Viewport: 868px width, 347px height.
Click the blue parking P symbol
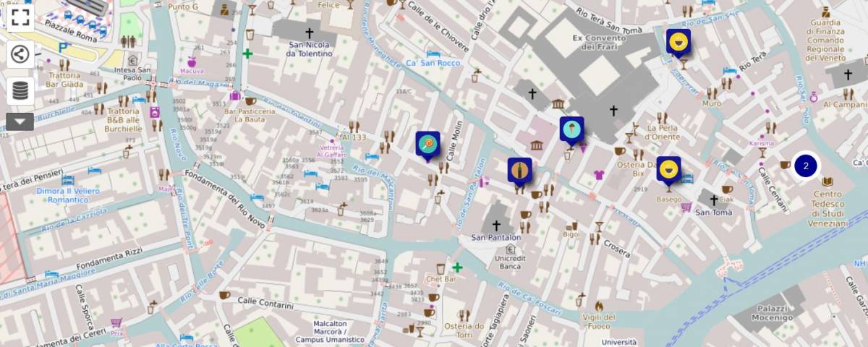point(64,48)
